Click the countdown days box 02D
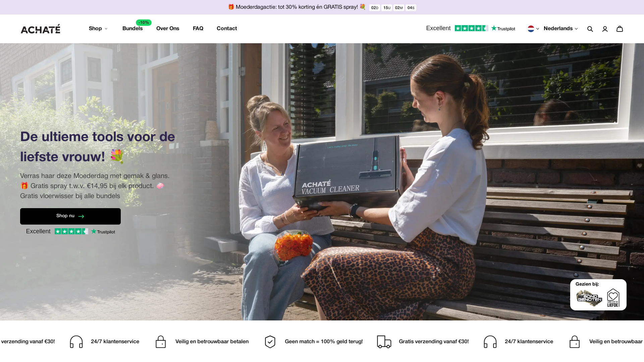 375,8
